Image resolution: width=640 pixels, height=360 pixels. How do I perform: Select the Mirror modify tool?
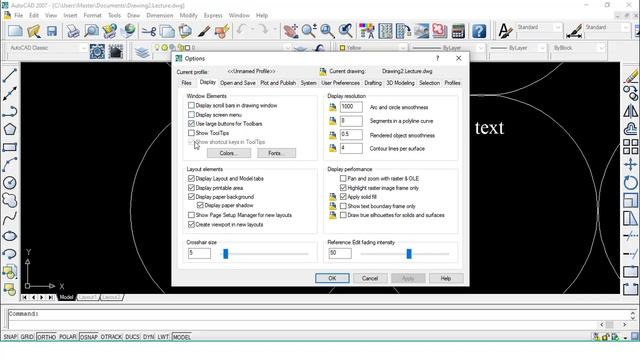click(631, 111)
